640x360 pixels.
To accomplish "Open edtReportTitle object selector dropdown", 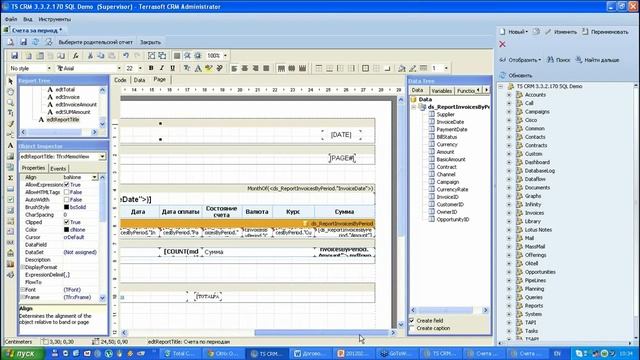I will point(102,157).
